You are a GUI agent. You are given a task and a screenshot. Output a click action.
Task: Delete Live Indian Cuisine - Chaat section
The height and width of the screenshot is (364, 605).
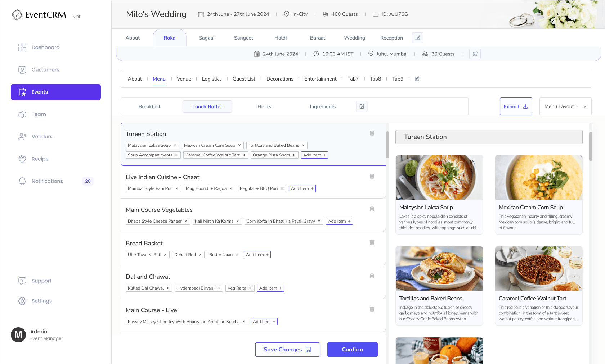coord(372,176)
